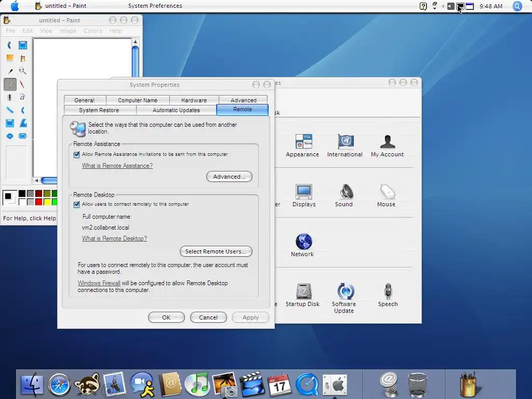Pick the red color swatch in Paint palette
Viewport: 532px width, 399px height.
tap(38, 202)
